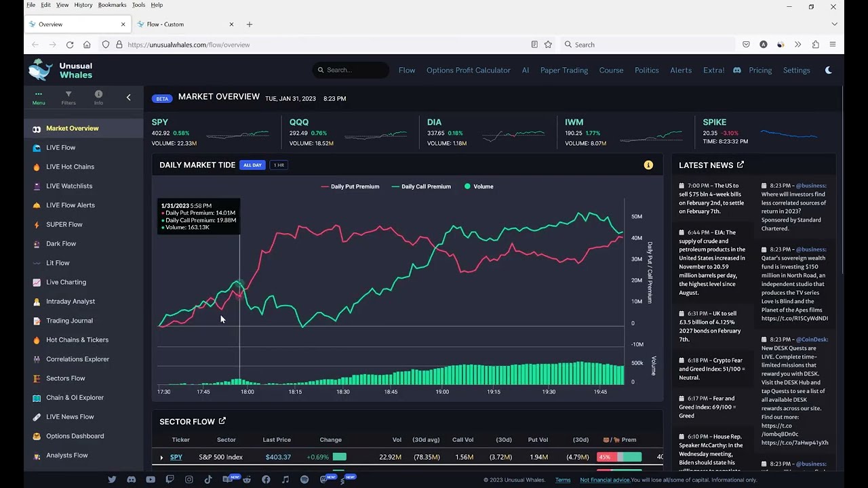Open the sidebar Info icon

(x=98, y=94)
